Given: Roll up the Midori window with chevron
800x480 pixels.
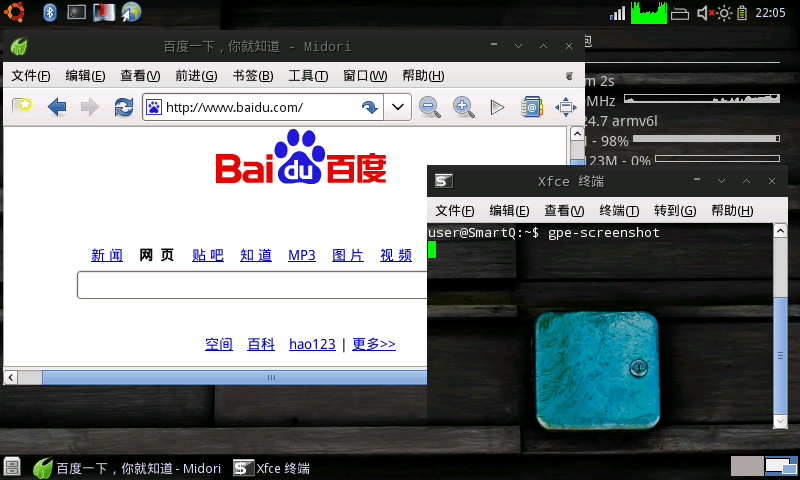Looking at the screenshot, I should click(543, 46).
